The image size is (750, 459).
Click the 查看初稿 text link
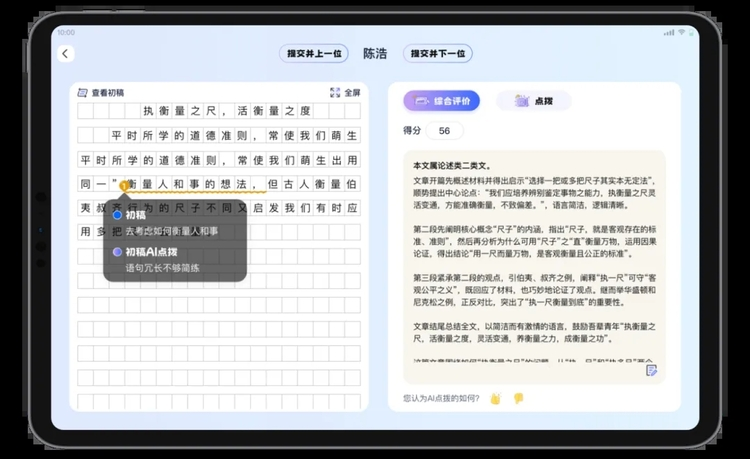108,93
